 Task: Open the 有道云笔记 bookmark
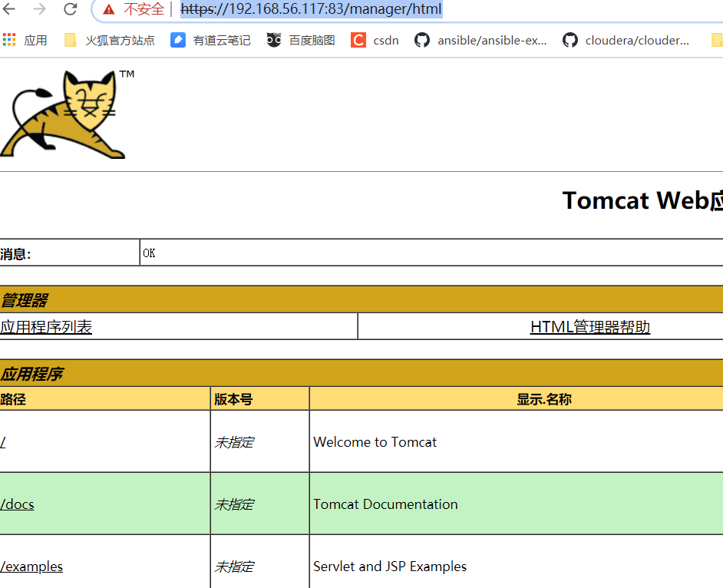(210, 41)
